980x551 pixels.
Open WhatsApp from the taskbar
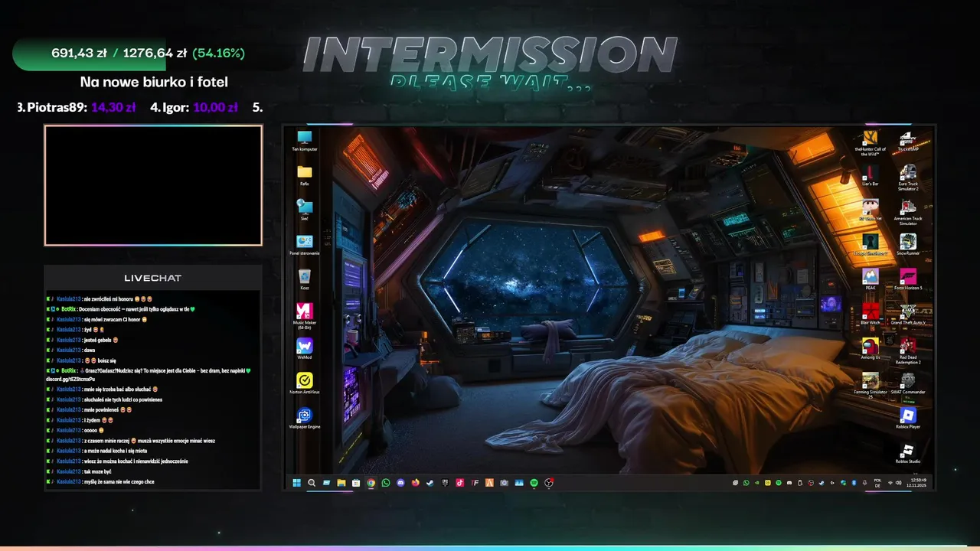[385, 483]
